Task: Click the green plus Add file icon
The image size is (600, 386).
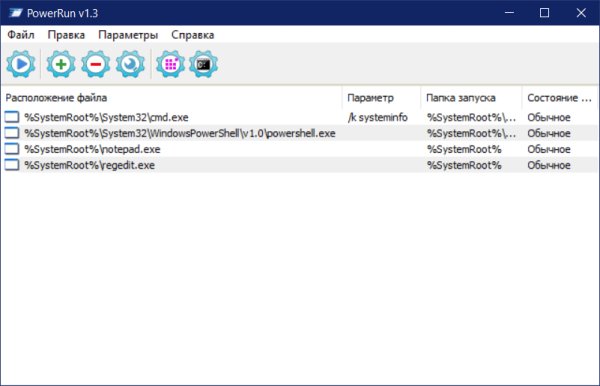Action: pos(61,64)
